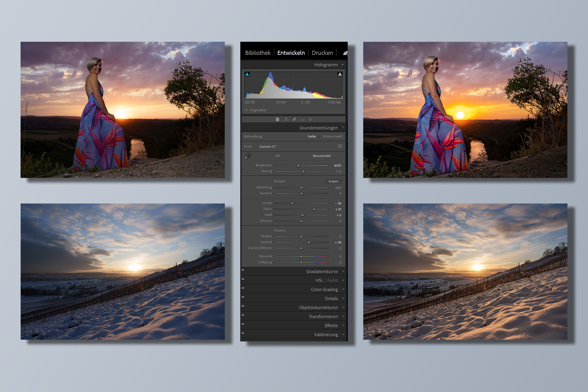
Task: Switch to the Entwickeln module
Action: tap(291, 53)
